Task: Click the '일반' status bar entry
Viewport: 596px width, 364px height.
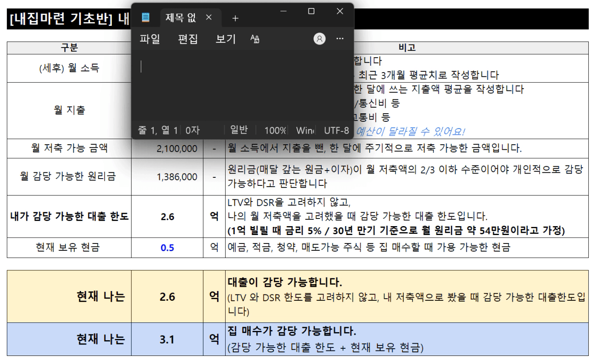Action: pos(239,130)
